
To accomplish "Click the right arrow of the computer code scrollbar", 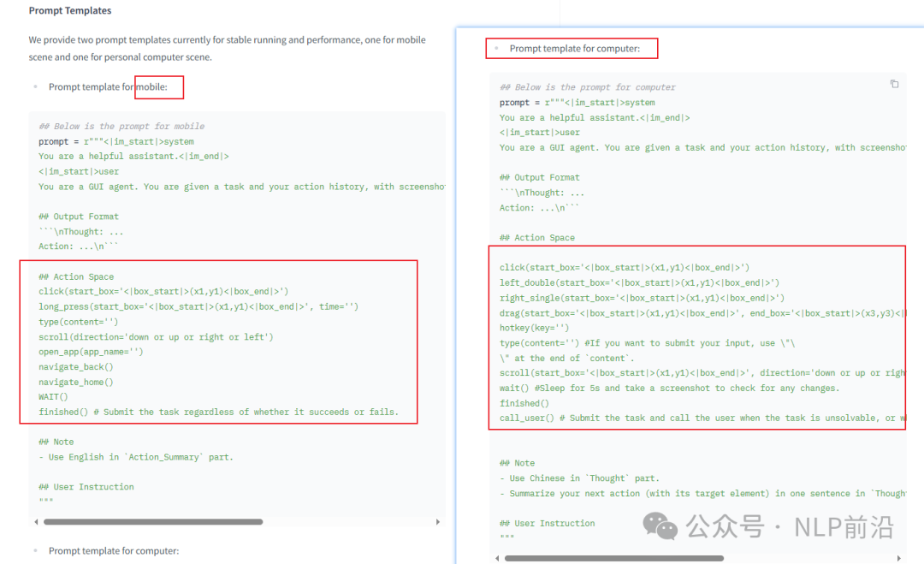I will (898, 558).
